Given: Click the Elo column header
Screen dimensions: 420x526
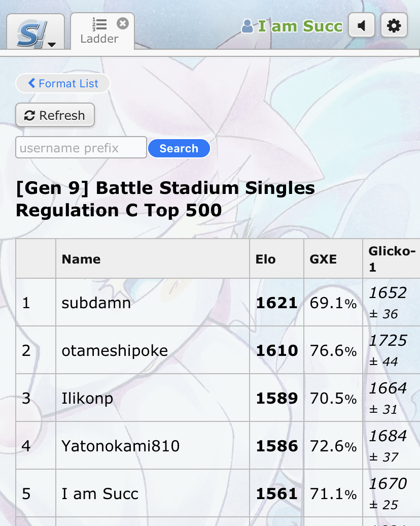Looking at the screenshot, I should pyautogui.click(x=265, y=259).
